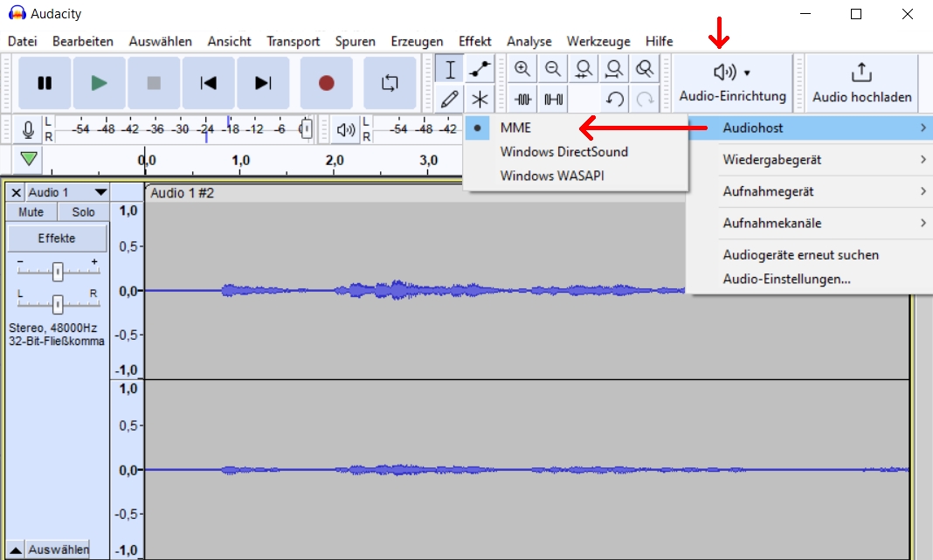Open the Erzeugen menu

click(x=417, y=41)
